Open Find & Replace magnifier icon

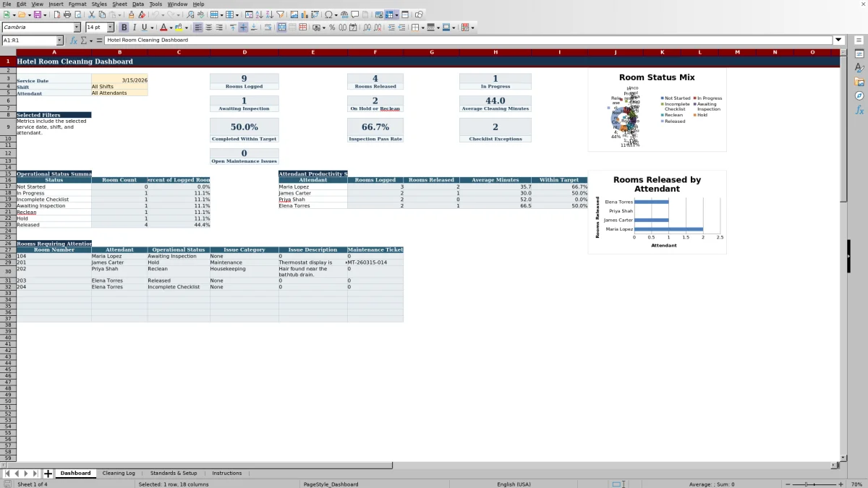[190, 14]
